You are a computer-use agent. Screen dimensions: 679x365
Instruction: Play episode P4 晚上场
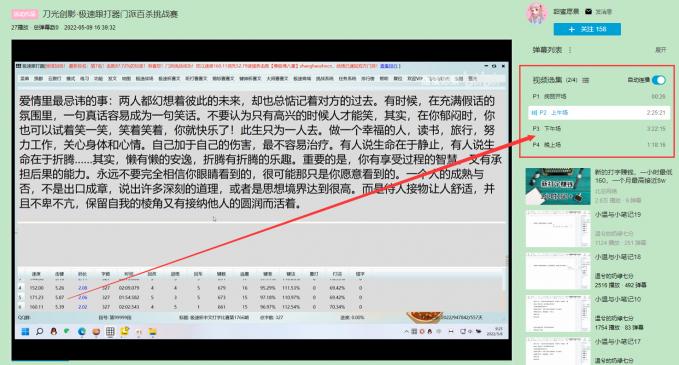pos(599,145)
